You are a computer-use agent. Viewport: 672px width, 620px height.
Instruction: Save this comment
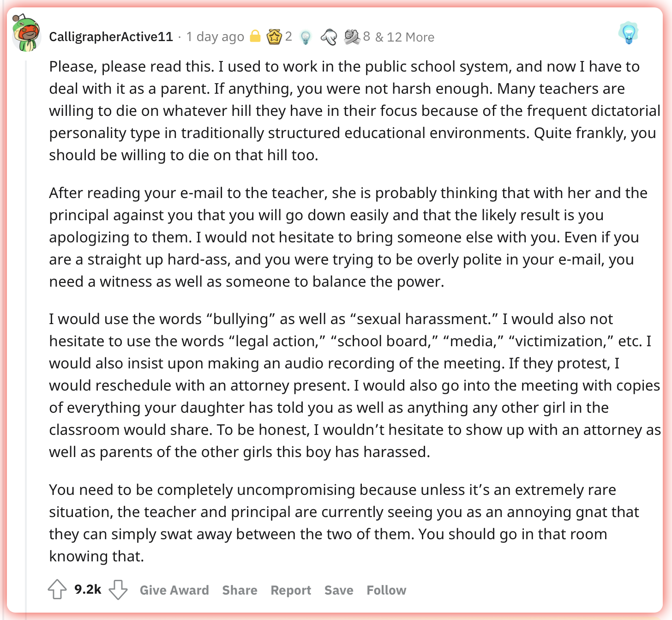339,590
